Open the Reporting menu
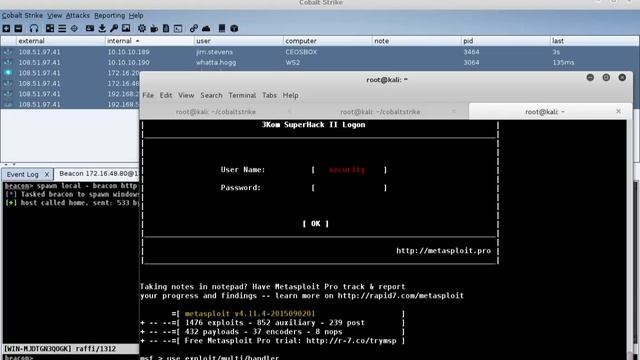This screenshot has height=360, width=640. coord(109,16)
